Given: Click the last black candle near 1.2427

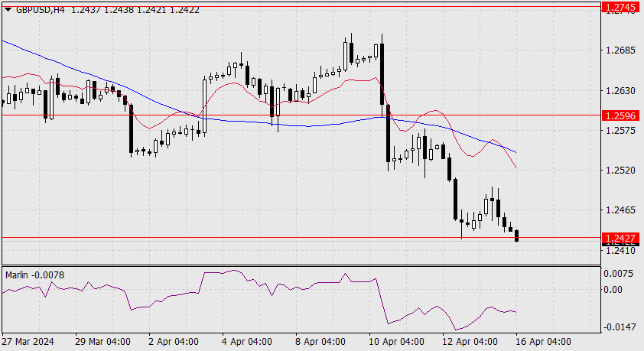Looking at the screenshot, I should click(516, 236).
